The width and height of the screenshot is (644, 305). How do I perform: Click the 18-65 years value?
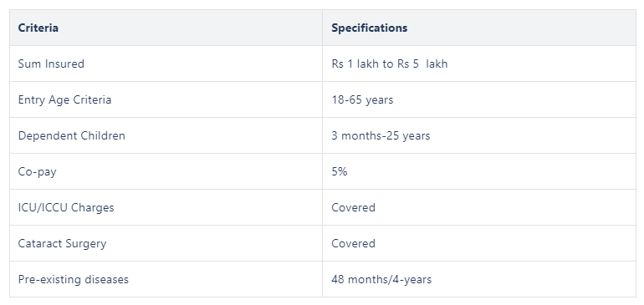362,99
